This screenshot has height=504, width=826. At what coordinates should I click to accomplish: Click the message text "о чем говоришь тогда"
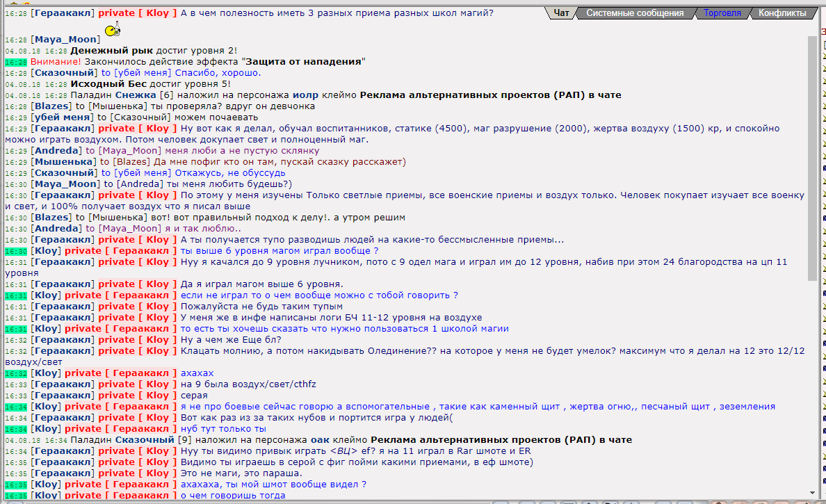coord(233,495)
